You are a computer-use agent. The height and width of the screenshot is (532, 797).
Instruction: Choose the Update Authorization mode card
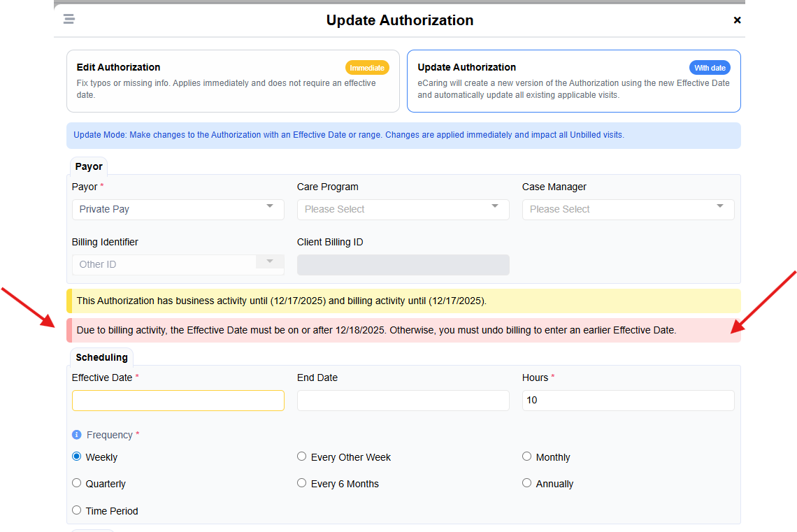click(573, 81)
